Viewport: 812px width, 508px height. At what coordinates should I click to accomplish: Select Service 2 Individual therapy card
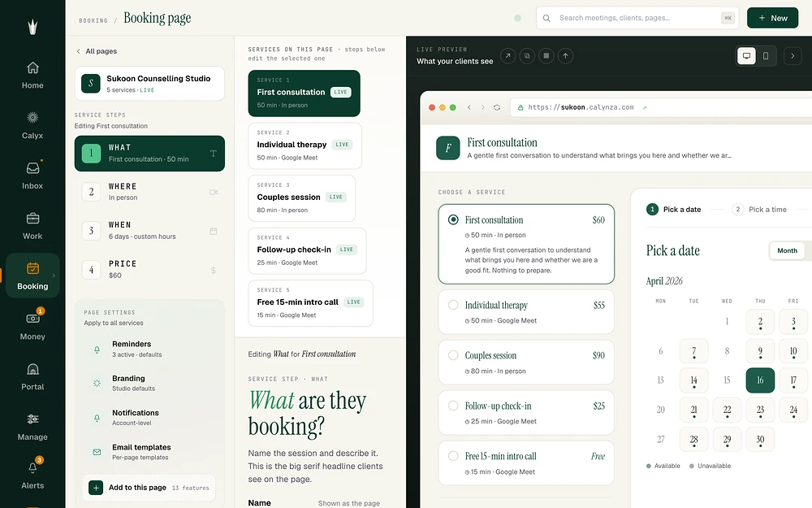[304, 145]
